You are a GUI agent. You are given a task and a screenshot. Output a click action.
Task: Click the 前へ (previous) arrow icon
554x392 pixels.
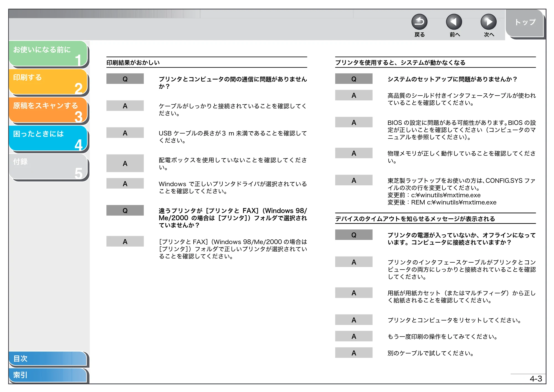point(454,22)
